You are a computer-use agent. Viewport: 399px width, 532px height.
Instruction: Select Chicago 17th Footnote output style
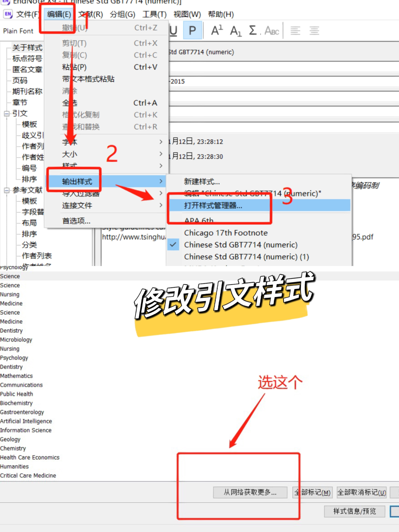(259, 233)
